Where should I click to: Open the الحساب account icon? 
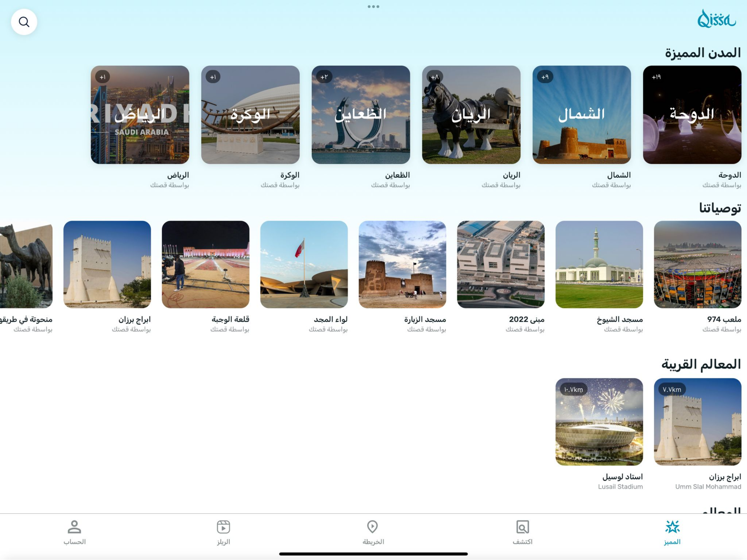click(x=74, y=527)
